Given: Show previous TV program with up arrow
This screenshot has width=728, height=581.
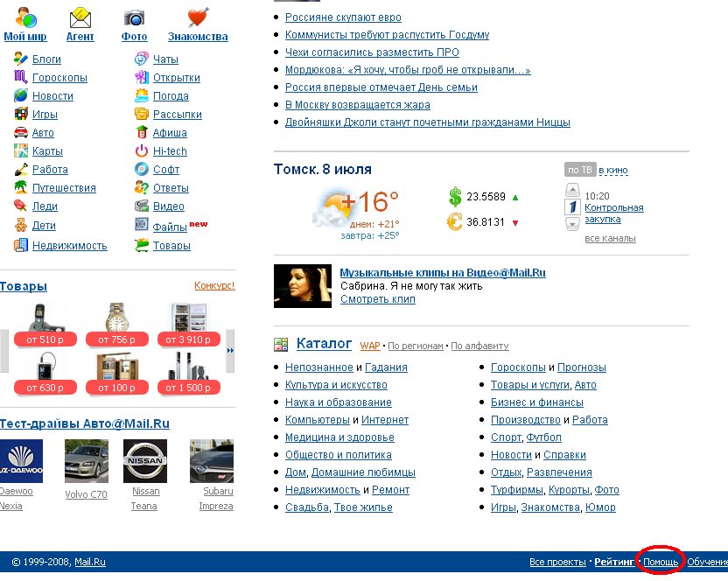Looking at the screenshot, I should tap(572, 190).
